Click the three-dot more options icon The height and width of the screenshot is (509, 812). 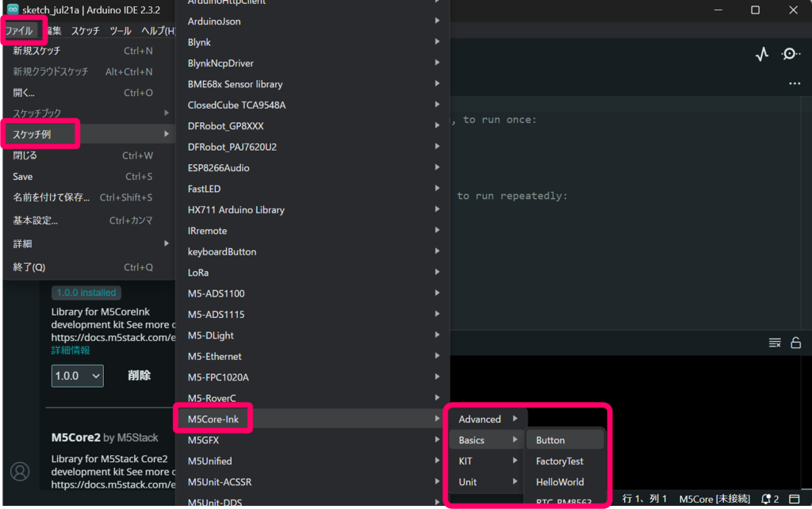tap(795, 83)
